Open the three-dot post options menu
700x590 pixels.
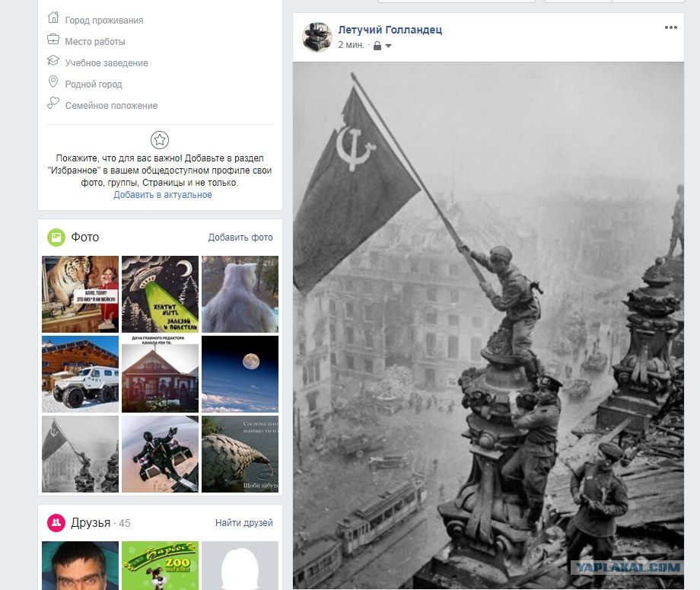tap(670, 27)
